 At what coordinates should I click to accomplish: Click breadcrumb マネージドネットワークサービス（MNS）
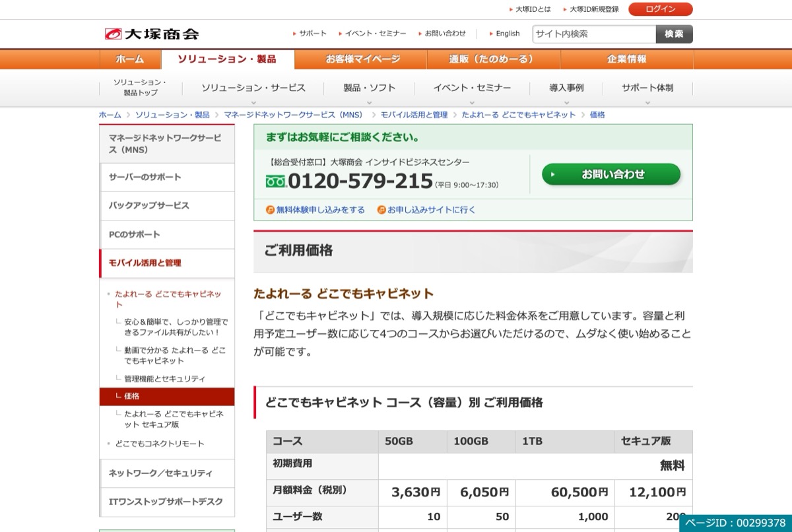click(x=293, y=115)
